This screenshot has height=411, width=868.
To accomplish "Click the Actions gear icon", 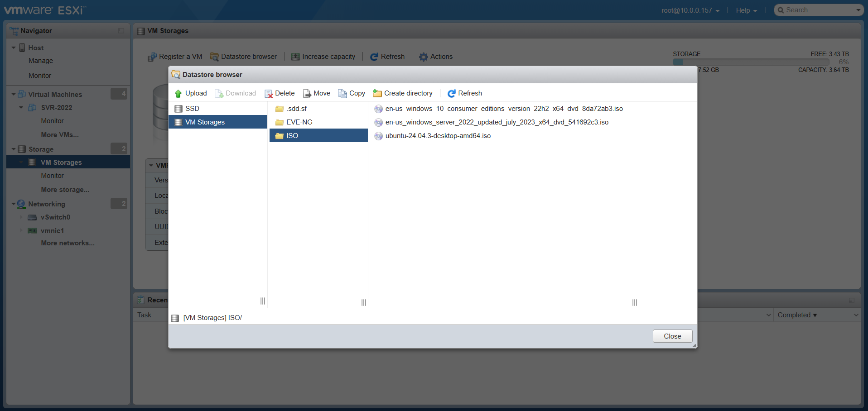I will (423, 56).
